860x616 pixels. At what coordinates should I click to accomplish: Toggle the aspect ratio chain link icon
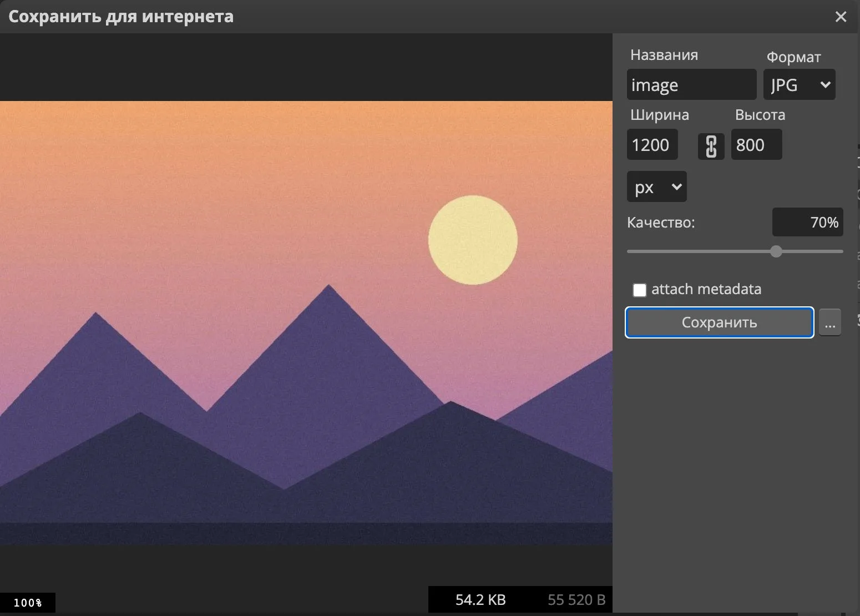pos(711,147)
